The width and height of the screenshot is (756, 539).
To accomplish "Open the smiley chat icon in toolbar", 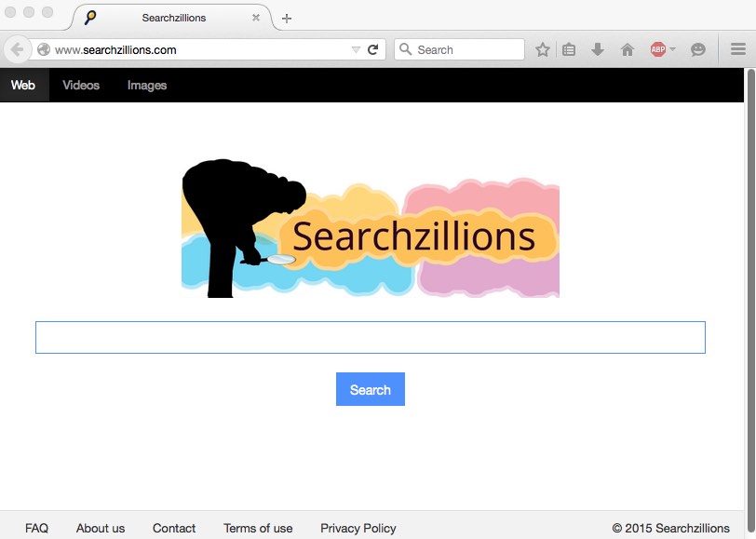I will (697, 50).
